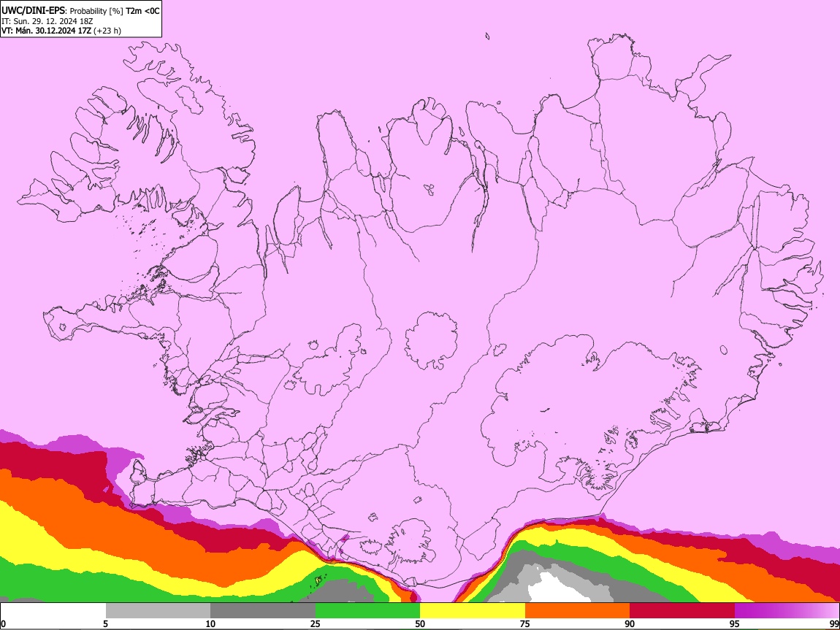The width and height of the screenshot is (840, 630).
Task: Click the legend value '25'
Action: [x=316, y=623]
